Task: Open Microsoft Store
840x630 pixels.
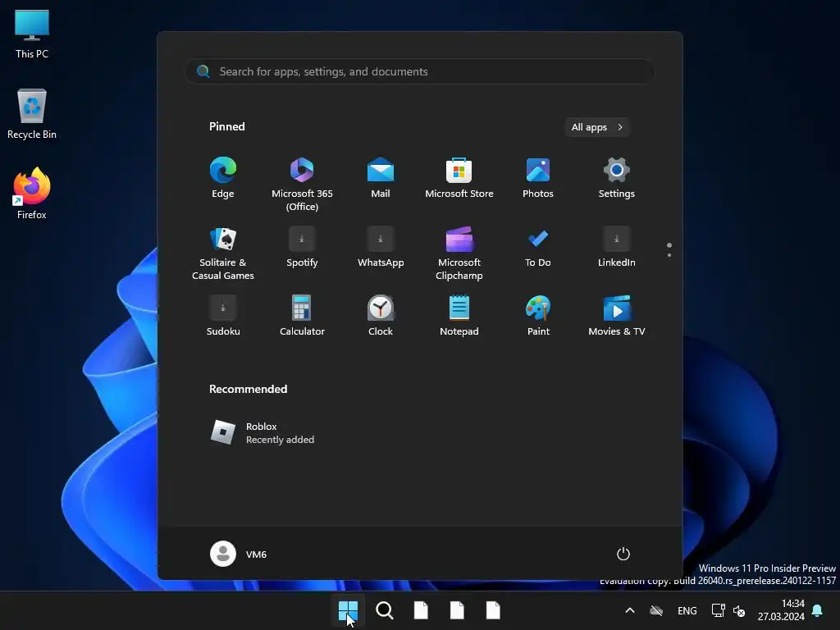Action: (459, 178)
